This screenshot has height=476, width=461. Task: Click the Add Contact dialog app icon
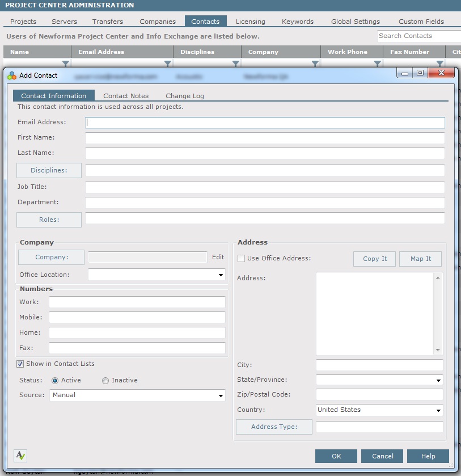coord(12,75)
